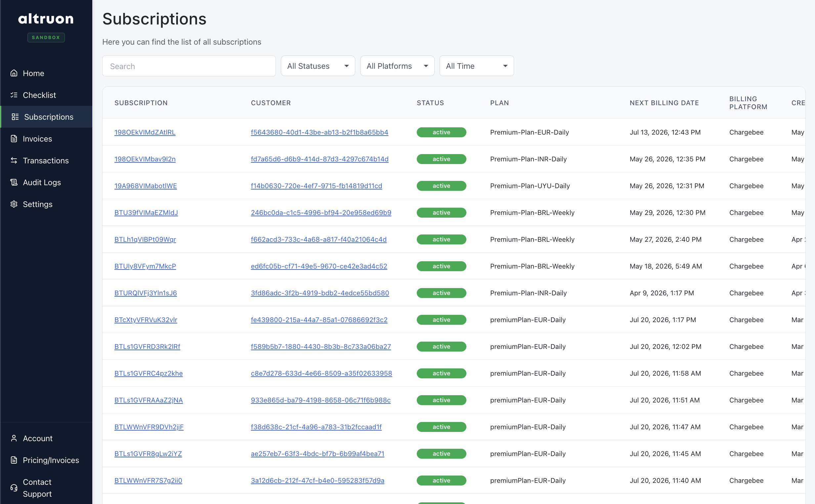Screen dimensions: 815x504
Task: Open Invoices menu item
Action: point(47,139)
